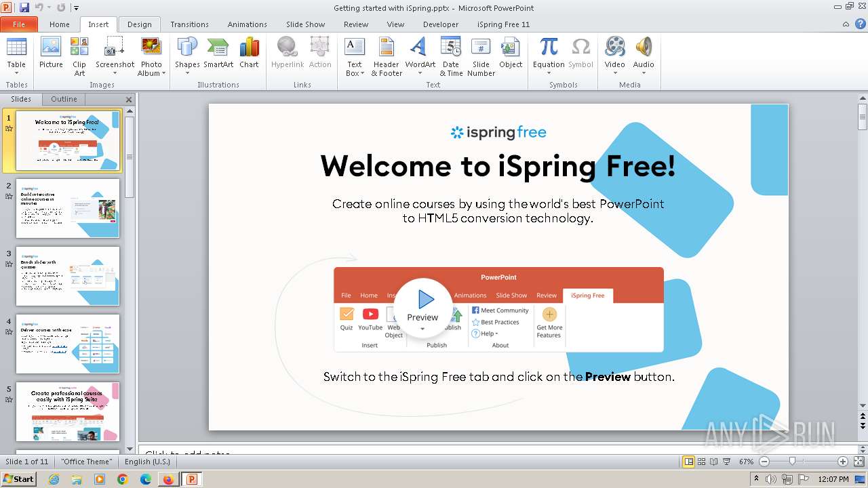Open Firefox from the taskbar
The width and height of the screenshot is (868, 488).
[168, 479]
